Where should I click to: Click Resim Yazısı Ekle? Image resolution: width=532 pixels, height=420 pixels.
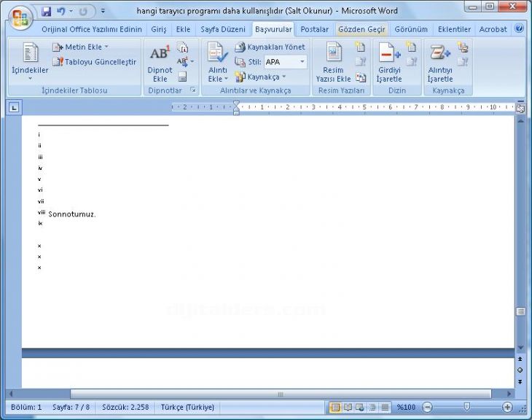pos(333,62)
